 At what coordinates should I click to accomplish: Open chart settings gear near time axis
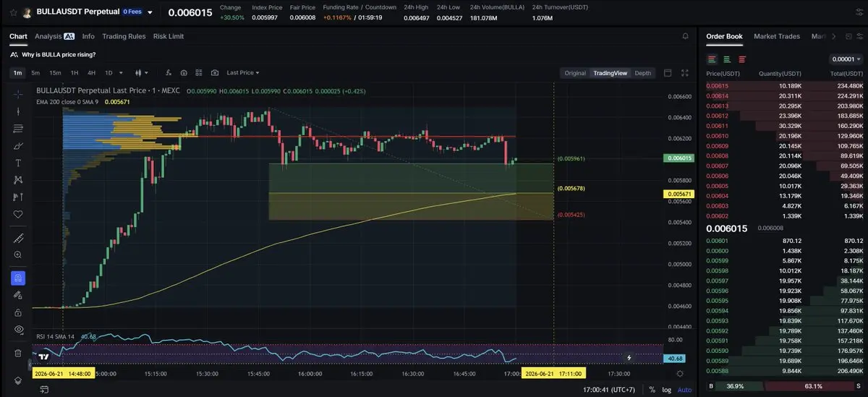click(680, 374)
